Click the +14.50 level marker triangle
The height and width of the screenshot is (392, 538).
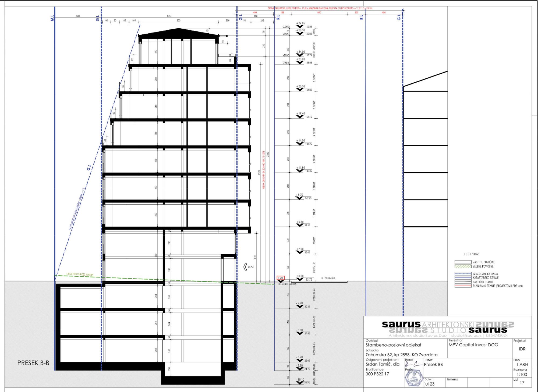pos(300,144)
